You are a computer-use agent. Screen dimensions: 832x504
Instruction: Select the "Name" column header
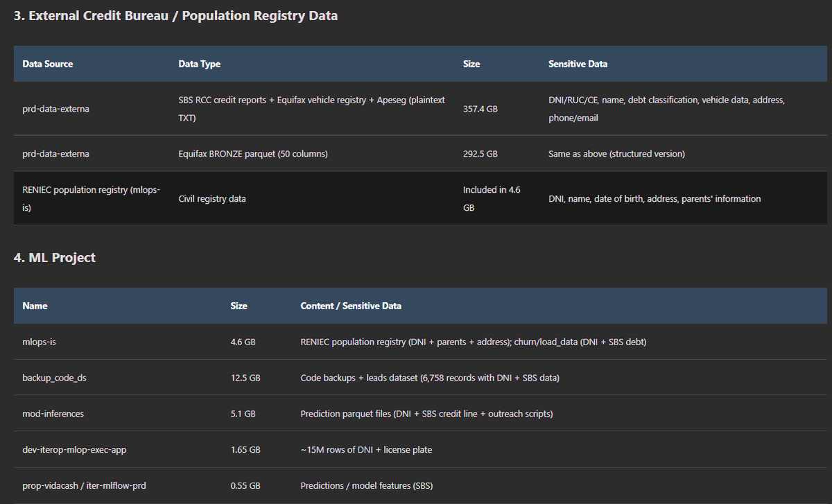tap(35, 306)
